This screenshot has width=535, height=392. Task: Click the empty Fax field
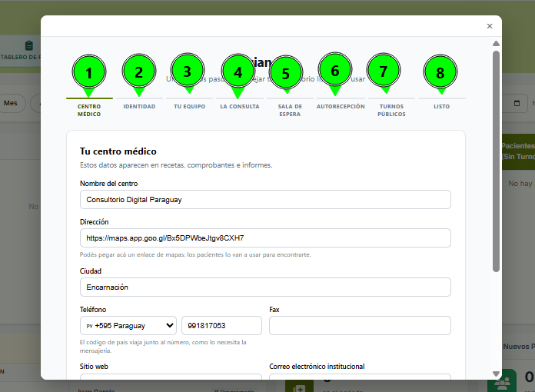tap(360, 326)
